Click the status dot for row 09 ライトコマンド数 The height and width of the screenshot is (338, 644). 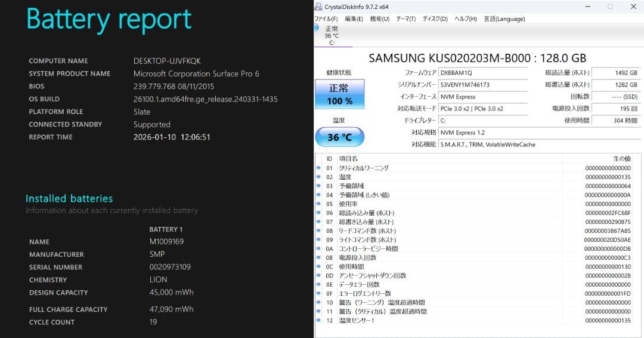[318, 239]
